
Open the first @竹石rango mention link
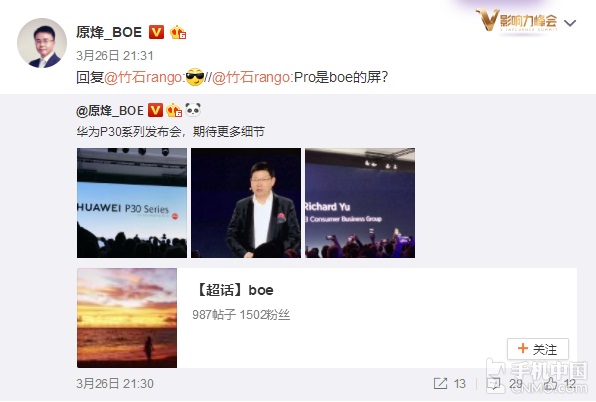coord(144,78)
